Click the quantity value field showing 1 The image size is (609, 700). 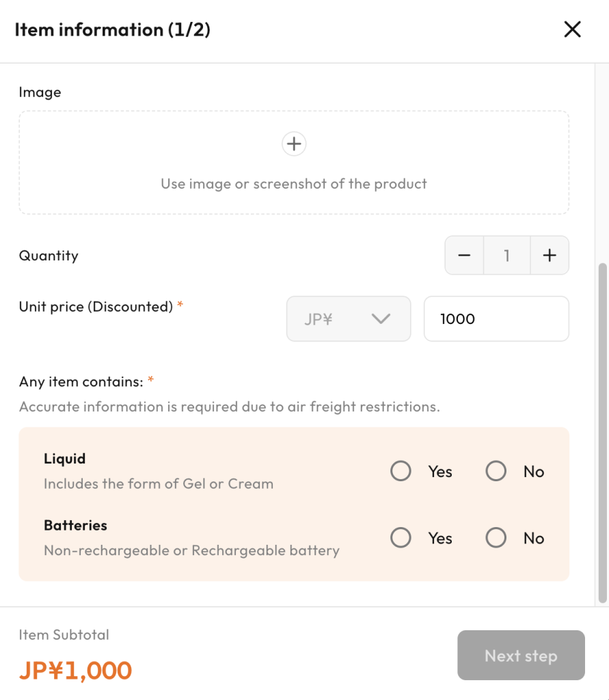[506, 256]
